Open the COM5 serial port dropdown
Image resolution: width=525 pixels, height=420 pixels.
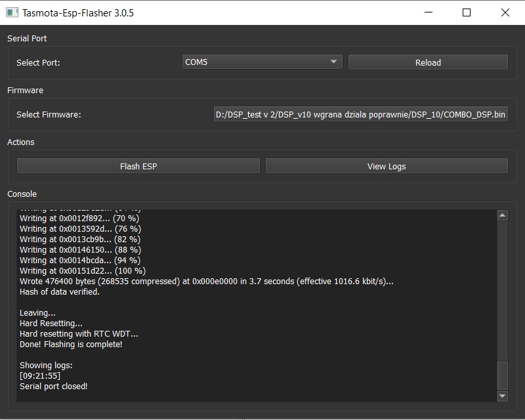point(261,62)
